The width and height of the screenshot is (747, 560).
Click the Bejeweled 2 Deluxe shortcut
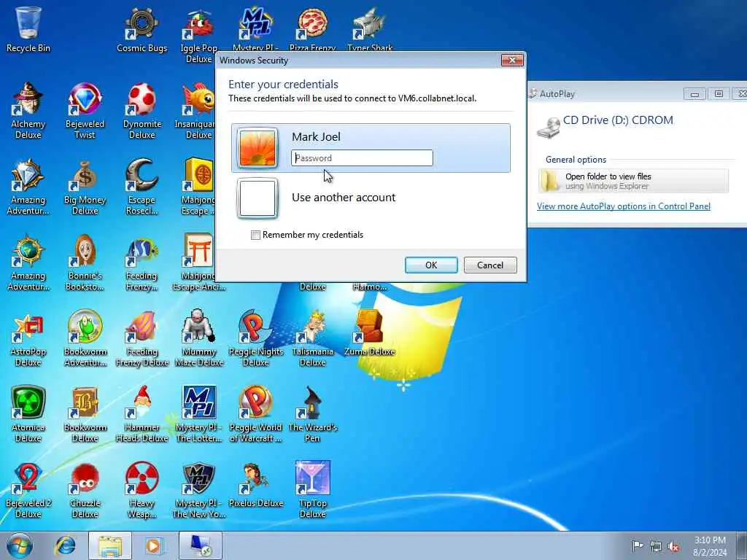(28, 490)
